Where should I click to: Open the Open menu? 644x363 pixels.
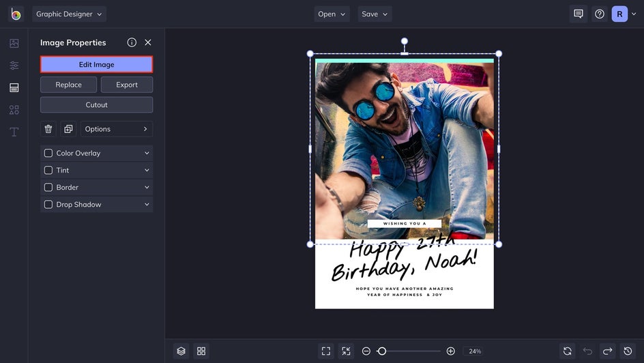click(332, 14)
